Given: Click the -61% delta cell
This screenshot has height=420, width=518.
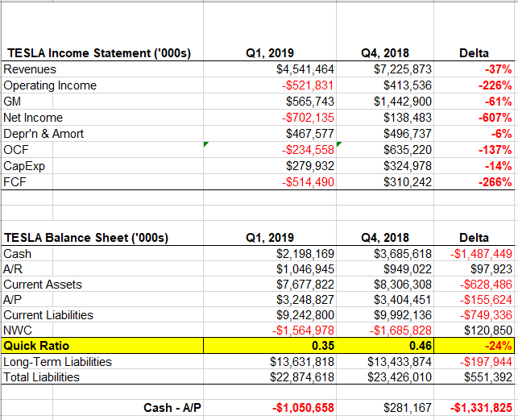Looking at the screenshot, I should tap(498, 102).
